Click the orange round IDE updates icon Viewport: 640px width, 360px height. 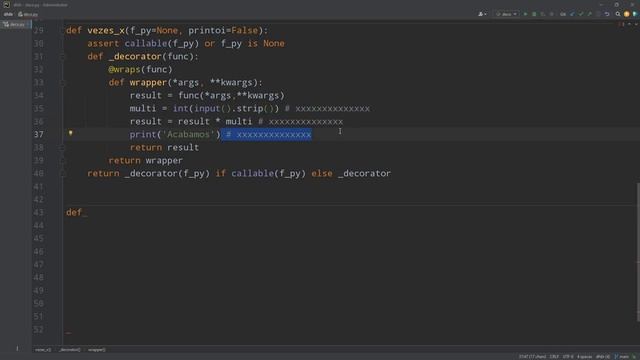pos(627,14)
